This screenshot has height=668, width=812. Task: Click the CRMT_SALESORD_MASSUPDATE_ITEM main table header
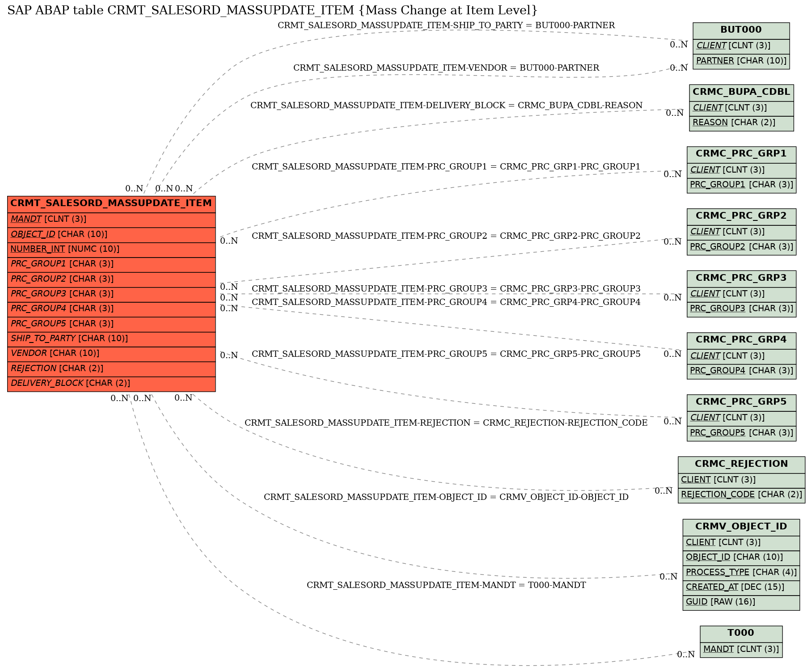pyautogui.click(x=111, y=203)
